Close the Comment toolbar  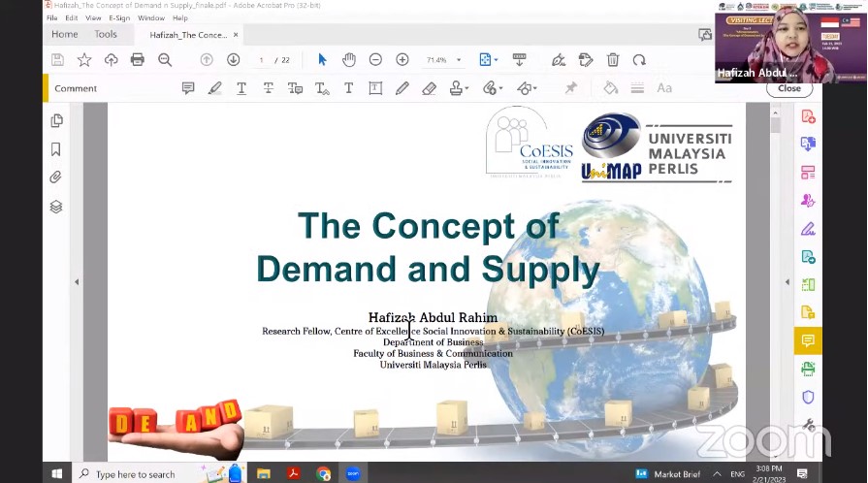[x=789, y=88]
